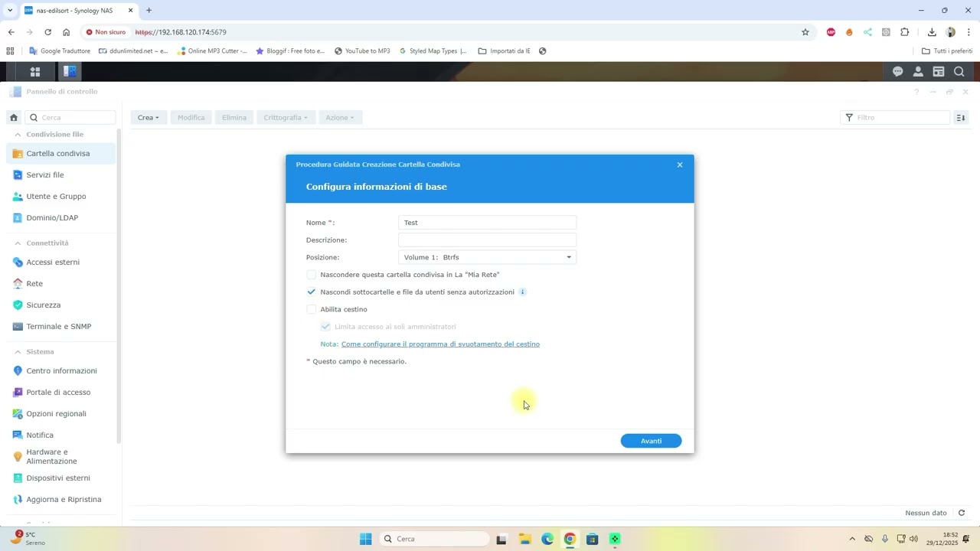The image size is (980, 551).
Task: Click the Descrizione input field
Action: pos(487,240)
